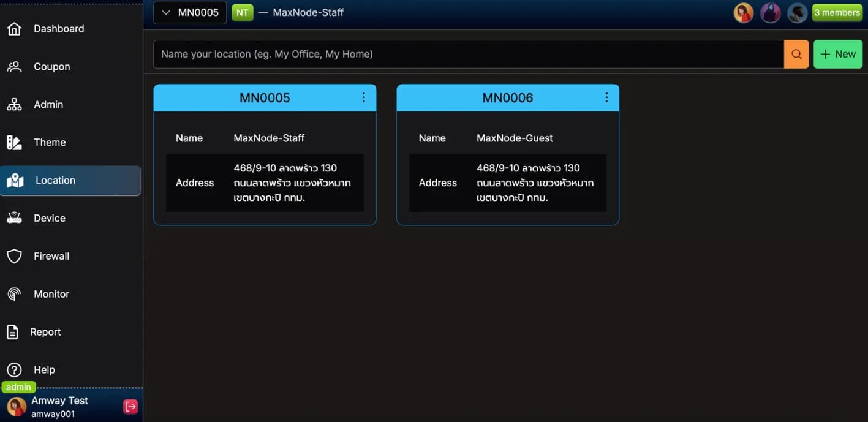
Task: Click the green New button
Action: (837, 53)
